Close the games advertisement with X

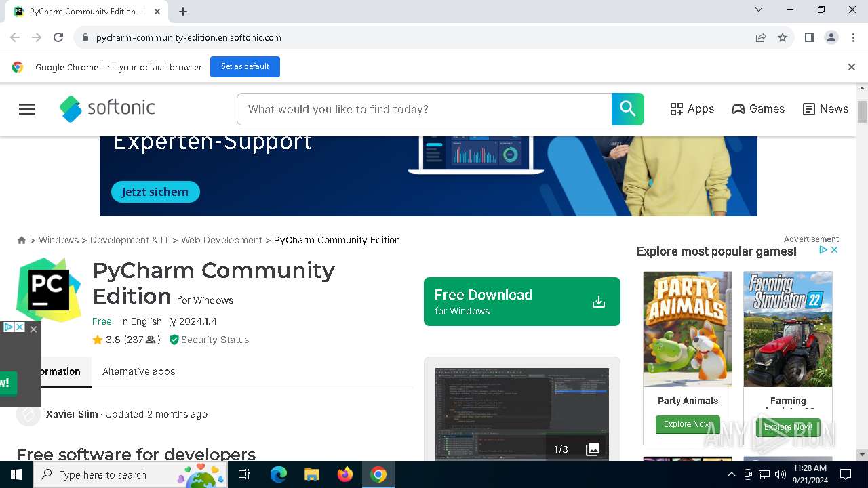tap(835, 250)
